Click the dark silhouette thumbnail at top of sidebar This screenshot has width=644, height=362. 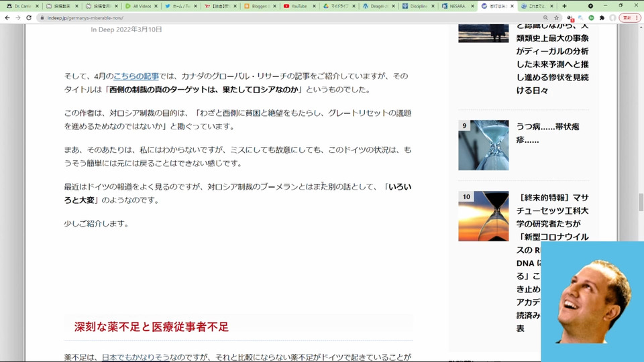[x=484, y=34]
